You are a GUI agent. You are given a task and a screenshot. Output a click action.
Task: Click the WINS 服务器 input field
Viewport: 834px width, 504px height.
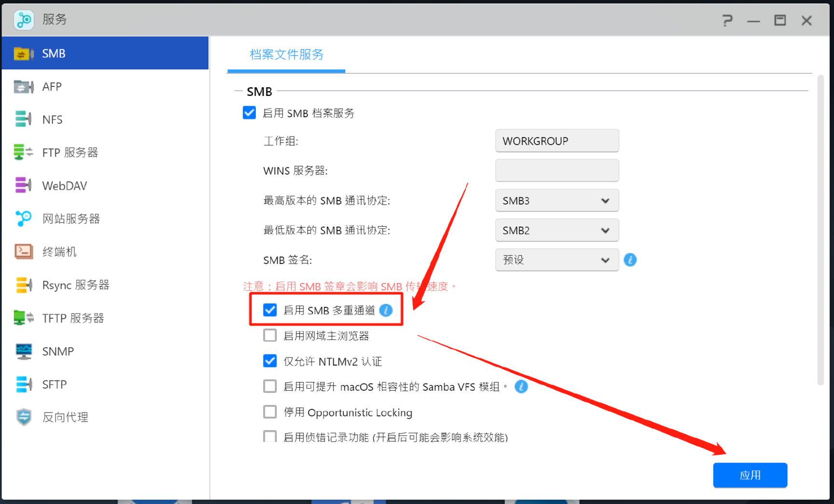[x=556, y=170]
